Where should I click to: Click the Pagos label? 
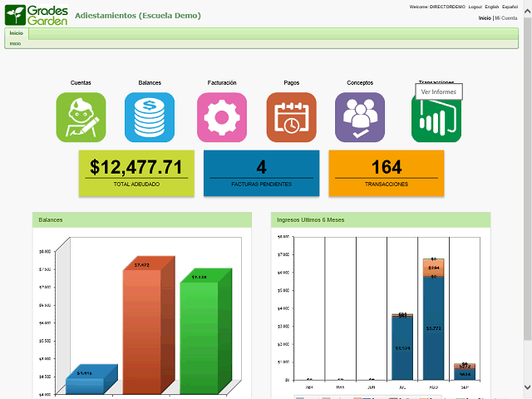[292, 83]
